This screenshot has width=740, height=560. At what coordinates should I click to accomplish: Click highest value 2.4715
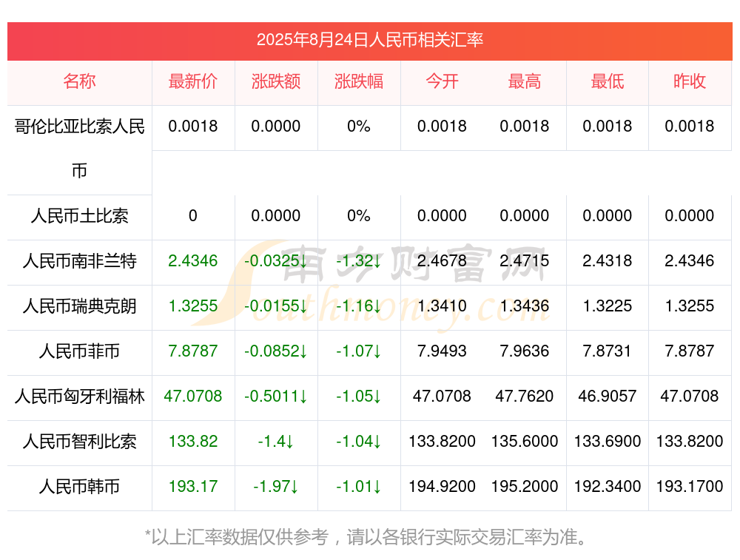tap(525, 261)
